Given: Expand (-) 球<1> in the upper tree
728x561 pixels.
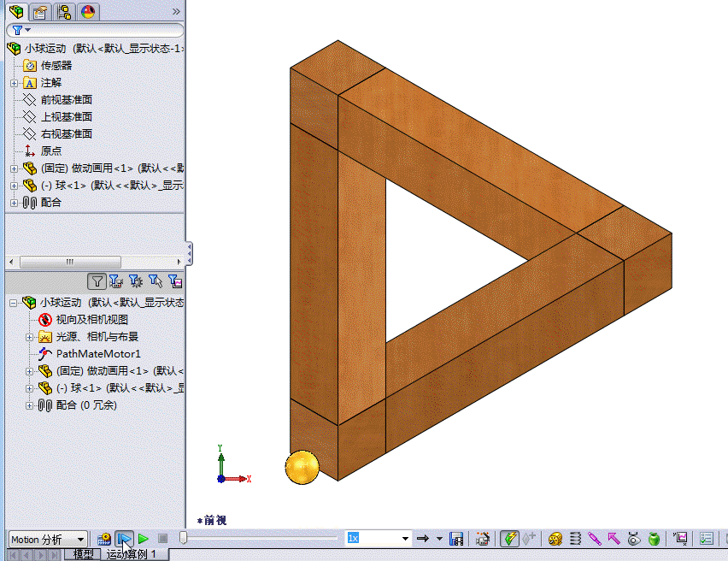Looking at the screenshot, I should 14,186.
